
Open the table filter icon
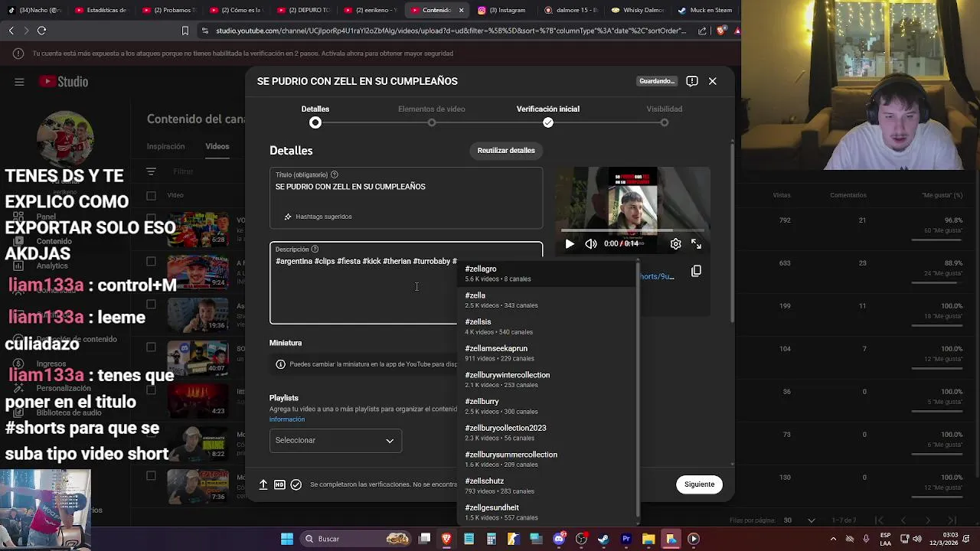pos(151,171)
